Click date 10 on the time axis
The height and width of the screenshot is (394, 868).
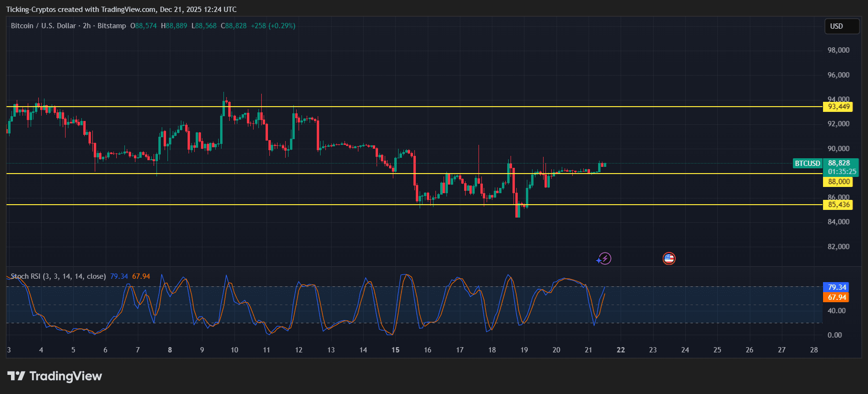234,350
